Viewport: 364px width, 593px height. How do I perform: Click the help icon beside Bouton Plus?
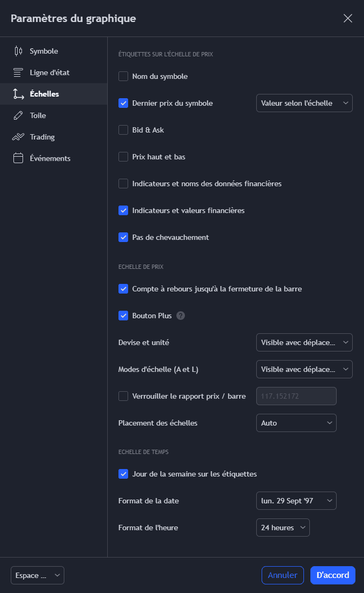click(x=181, y=316)
